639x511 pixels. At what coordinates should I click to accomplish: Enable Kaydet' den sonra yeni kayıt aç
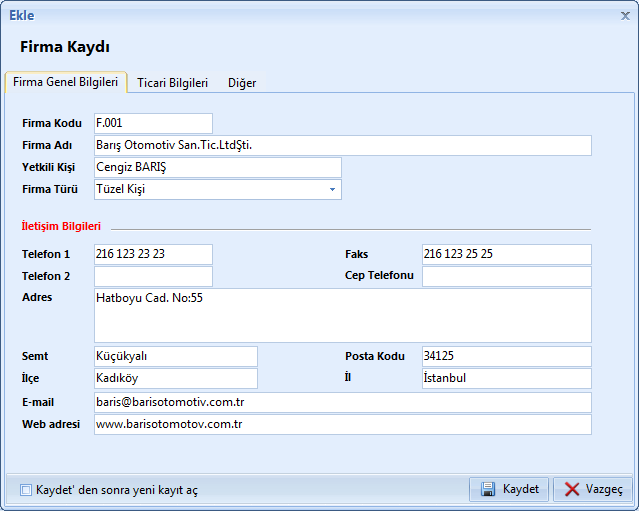[x=26, y=490]
